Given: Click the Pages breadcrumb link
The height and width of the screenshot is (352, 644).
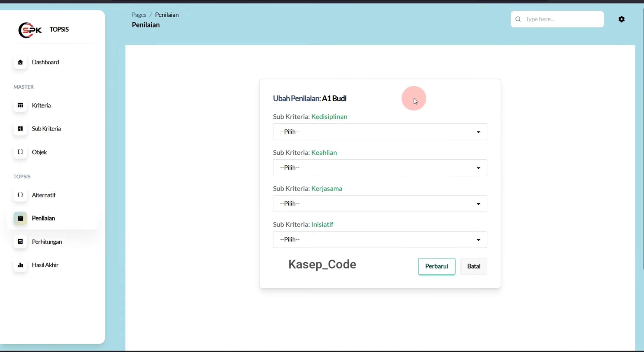Looking at the screenshot, I should [x=139, y=15].
